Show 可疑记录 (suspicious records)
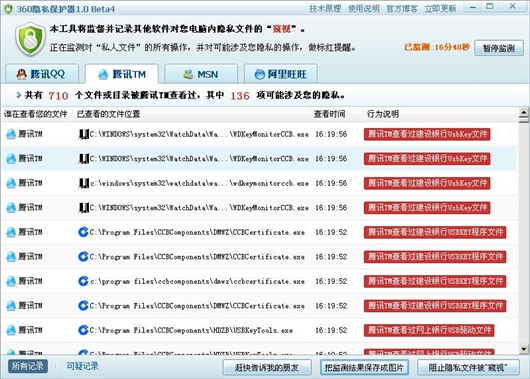The image size is (530, 379). pos(82,366)
